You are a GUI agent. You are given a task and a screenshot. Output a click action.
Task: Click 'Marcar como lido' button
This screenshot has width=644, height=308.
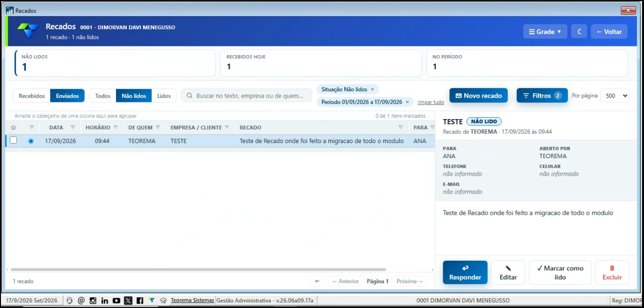(560, 272)
